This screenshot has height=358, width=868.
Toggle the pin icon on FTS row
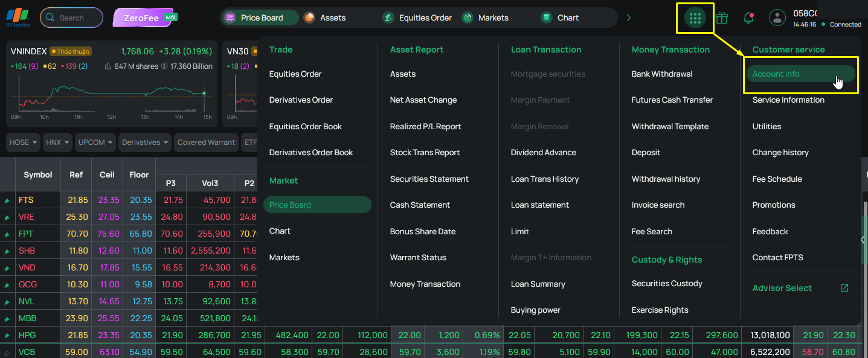click(x=7, y=200)
